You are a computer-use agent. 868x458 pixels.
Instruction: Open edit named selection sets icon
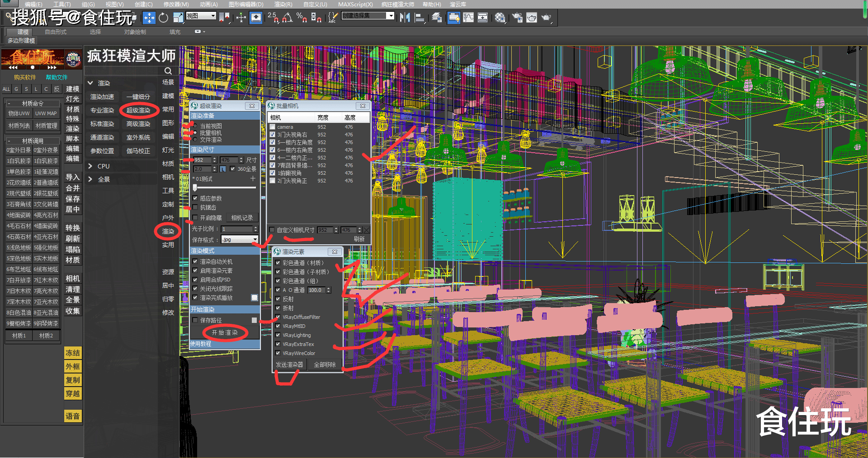[x=332, y=18]
